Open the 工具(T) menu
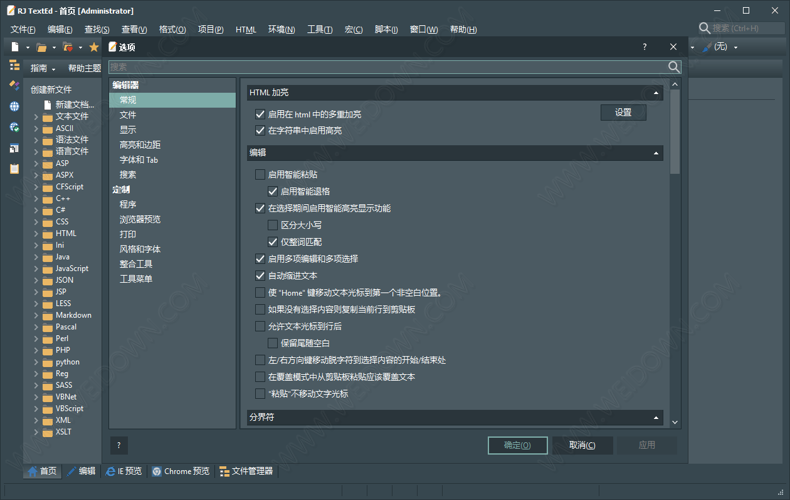 pyautogui.click(x=320, y=29)
